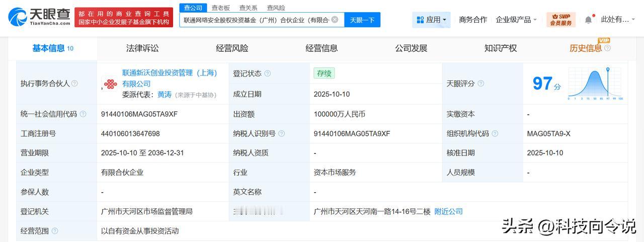Click the help icon beside 组织机构代码

pos(495,134)
